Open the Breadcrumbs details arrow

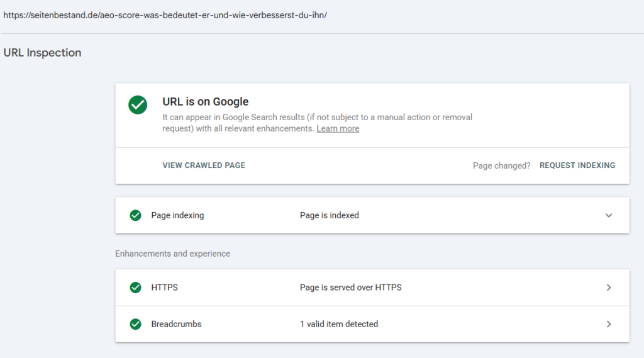point(609,324)
